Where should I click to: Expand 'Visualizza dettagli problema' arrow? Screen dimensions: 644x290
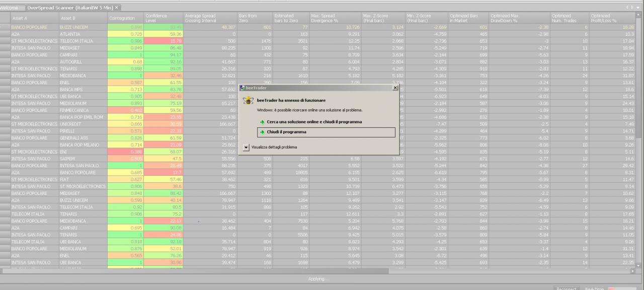click(246, 147)
